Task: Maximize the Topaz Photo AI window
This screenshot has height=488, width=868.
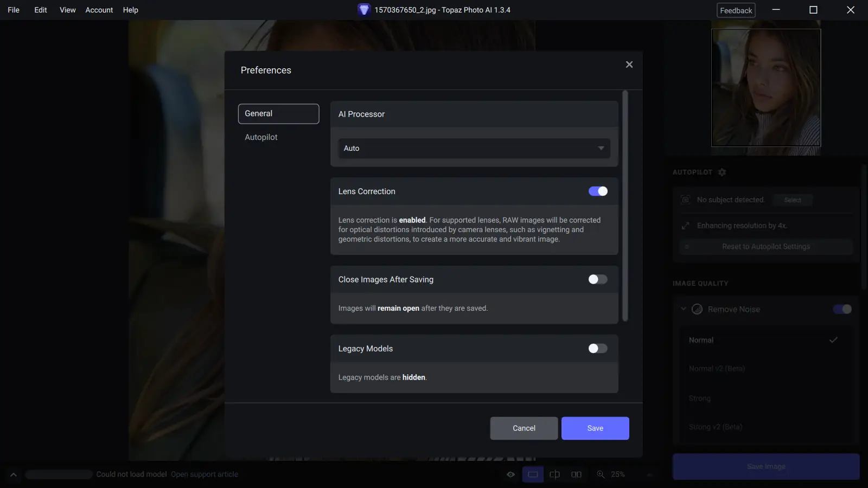Action: pos(813,10)
